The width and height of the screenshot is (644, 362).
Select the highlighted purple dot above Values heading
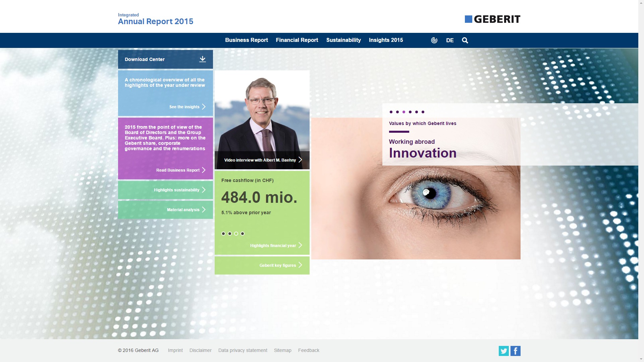pyautogui.click(x=404, y=112)
